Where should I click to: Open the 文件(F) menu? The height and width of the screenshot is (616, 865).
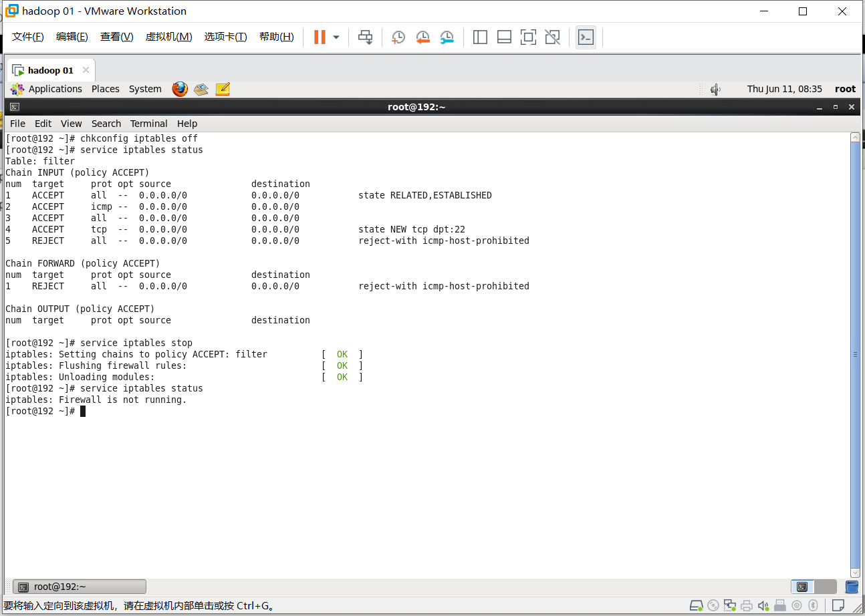click(28, 37)
